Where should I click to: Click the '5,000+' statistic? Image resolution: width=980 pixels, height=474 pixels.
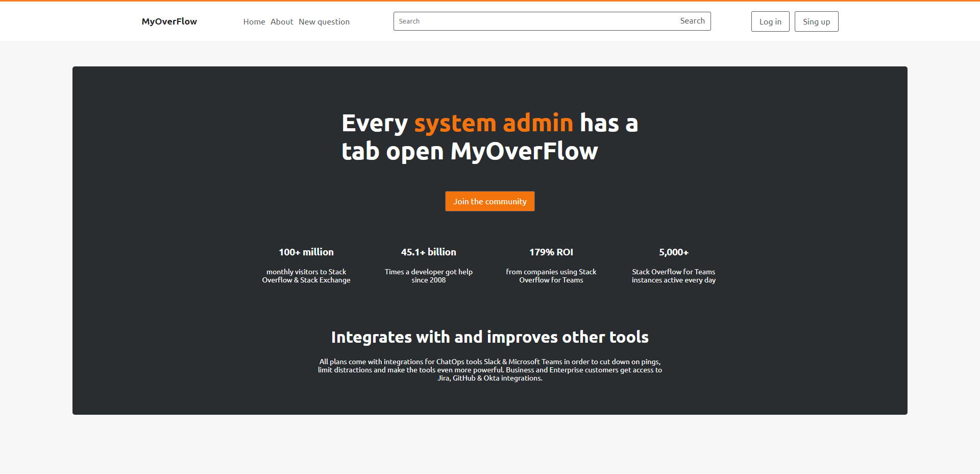pos(674,252)
